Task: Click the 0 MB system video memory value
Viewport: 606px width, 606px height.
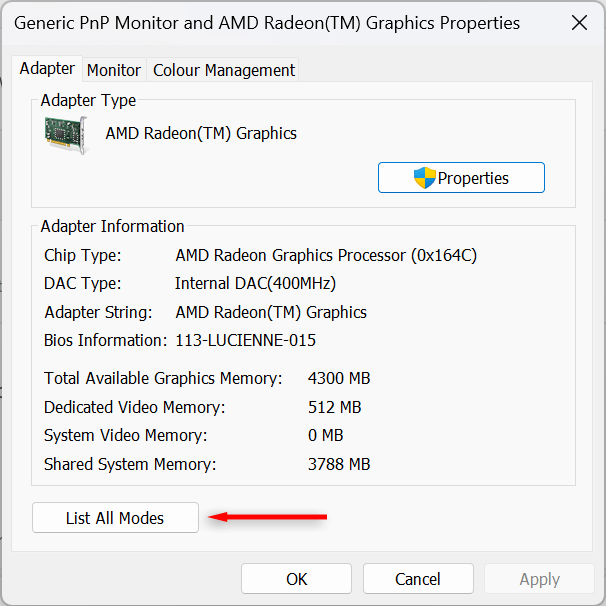Action: pos(326,435)
